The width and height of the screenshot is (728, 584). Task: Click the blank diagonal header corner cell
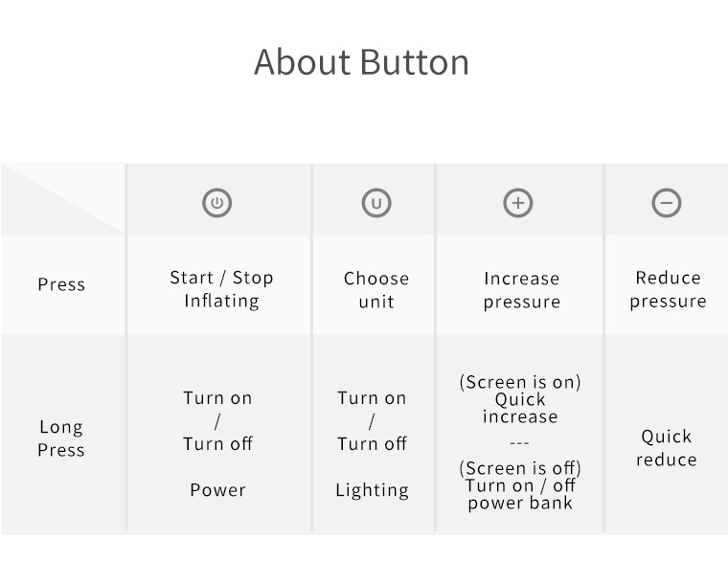tap(62, 199)
